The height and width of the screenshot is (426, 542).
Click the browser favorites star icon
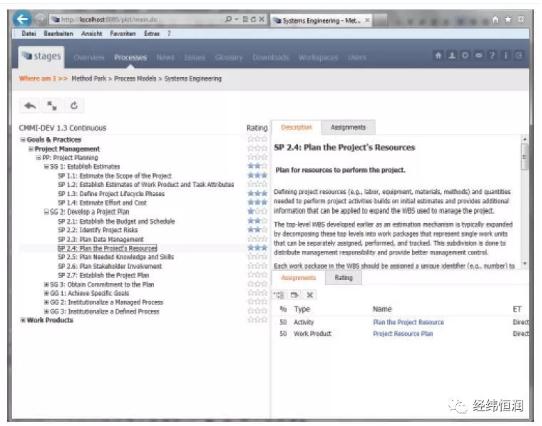pyautogui.click(x=508, y=20)
